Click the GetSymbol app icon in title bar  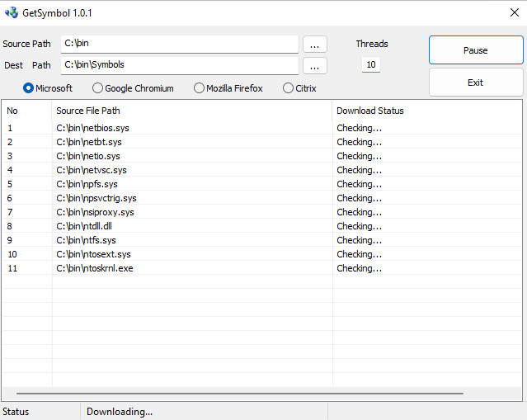click(12, 12)
